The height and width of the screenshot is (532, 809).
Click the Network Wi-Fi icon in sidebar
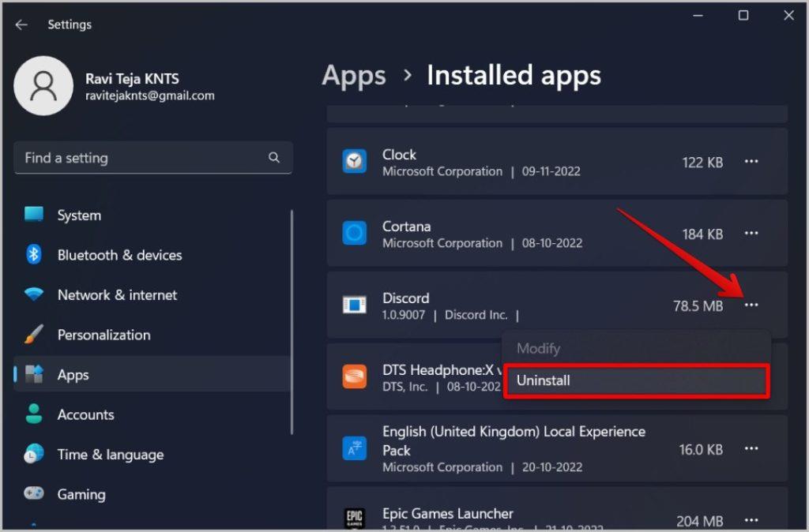(x=34, y=294)
